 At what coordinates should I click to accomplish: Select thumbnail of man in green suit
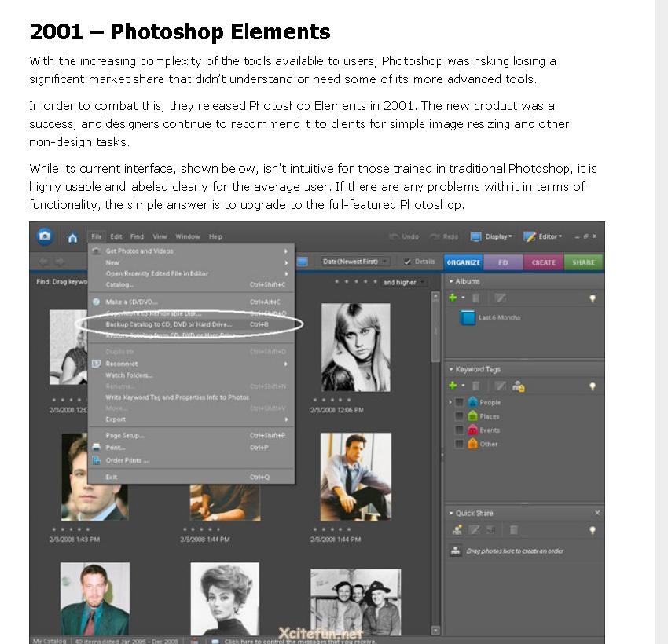95,599
